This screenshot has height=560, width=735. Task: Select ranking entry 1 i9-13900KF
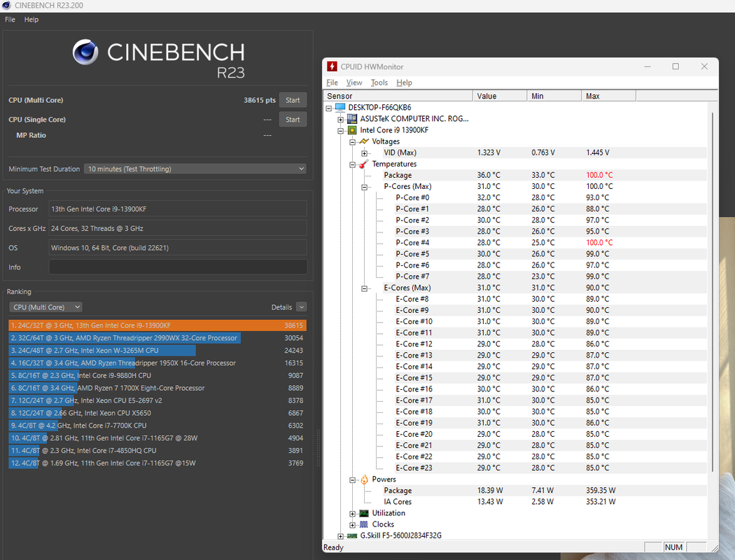[157, 325]
